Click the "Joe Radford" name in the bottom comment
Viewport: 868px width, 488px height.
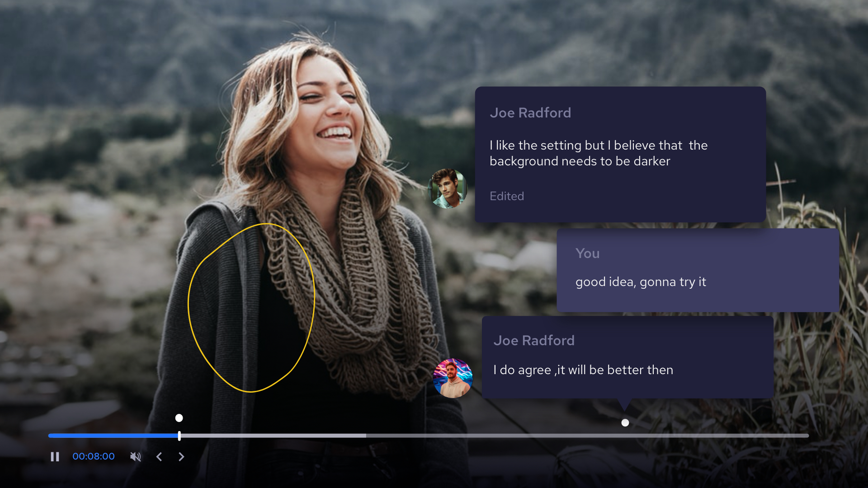tap(534, 340)
